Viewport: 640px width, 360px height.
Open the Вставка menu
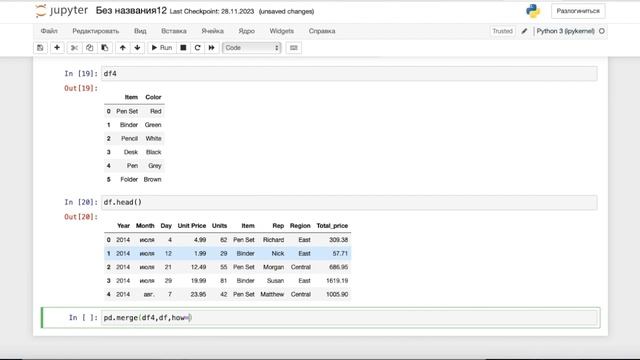coord(174,31)
